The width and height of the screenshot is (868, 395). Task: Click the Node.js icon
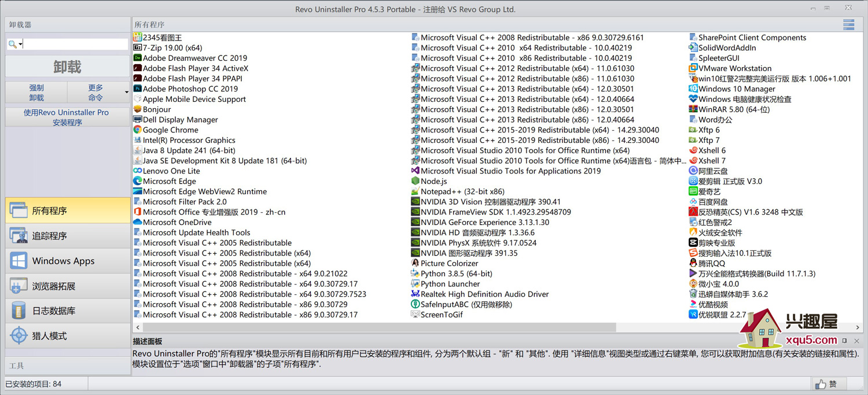[x=415, y=181]
